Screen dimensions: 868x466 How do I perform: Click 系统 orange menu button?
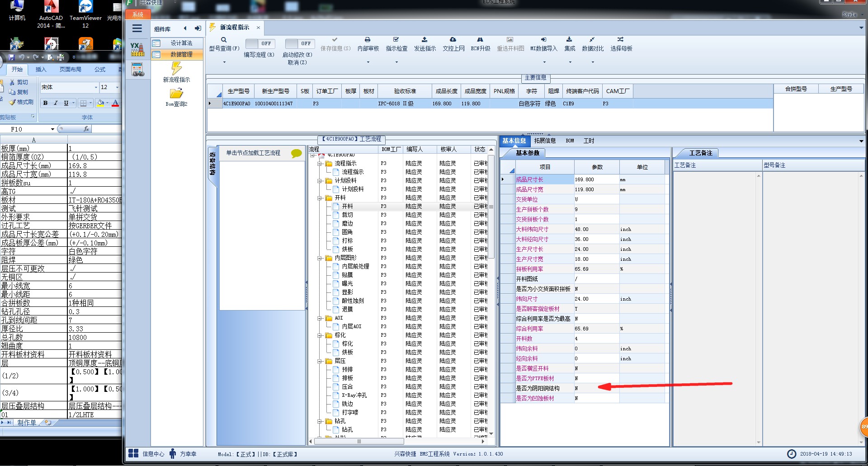coord(138,14)
